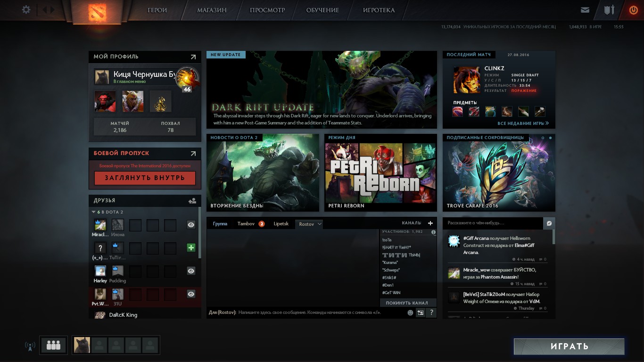The width and height of the screenshot is (644, 362).
Task: Open the Dark Rift Update banner
Action: pyautogui.click(x=322, y=90)
